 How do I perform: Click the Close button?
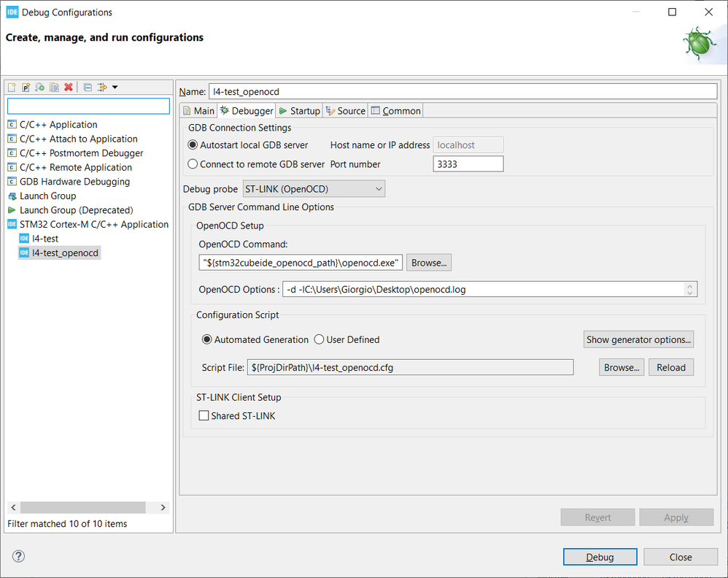(x=681, y=557)
